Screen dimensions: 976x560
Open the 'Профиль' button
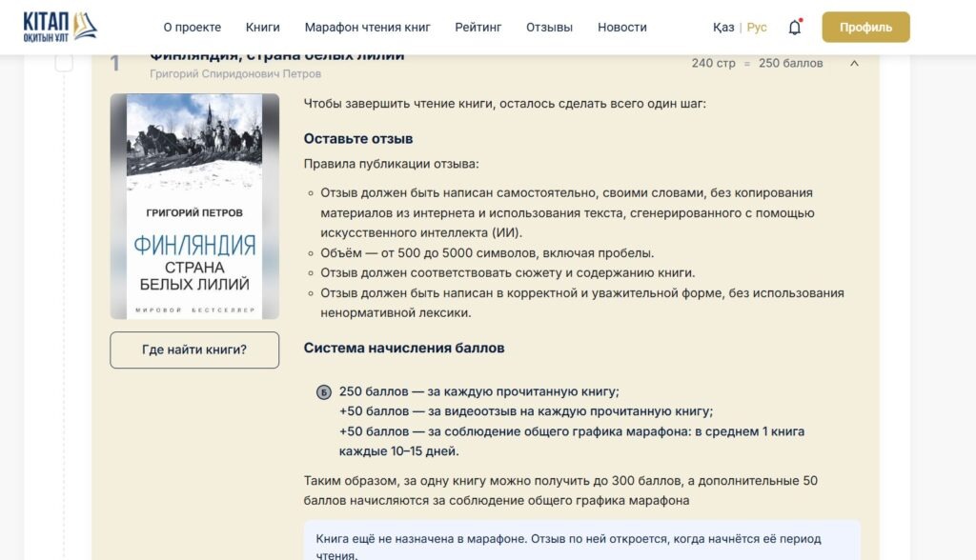click(x=865, y=27)
